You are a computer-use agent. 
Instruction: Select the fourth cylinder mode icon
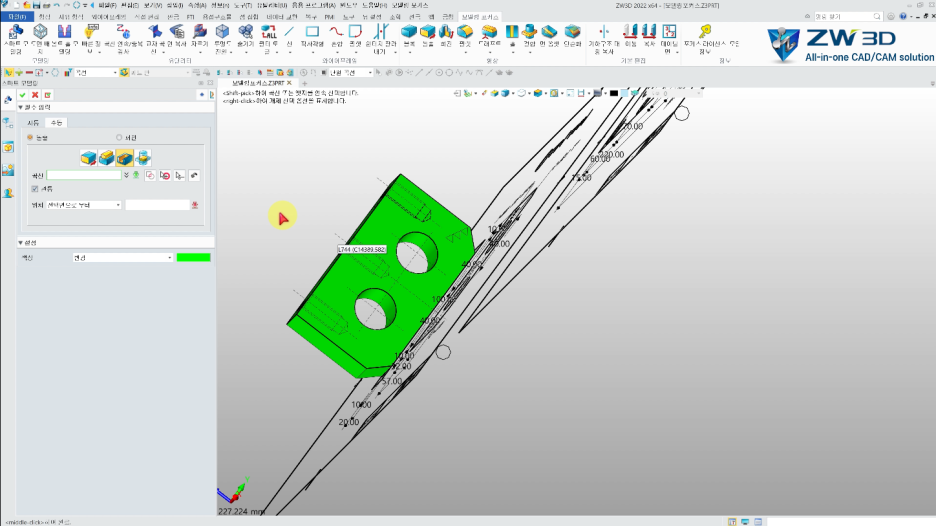click(x=143, y=158)
